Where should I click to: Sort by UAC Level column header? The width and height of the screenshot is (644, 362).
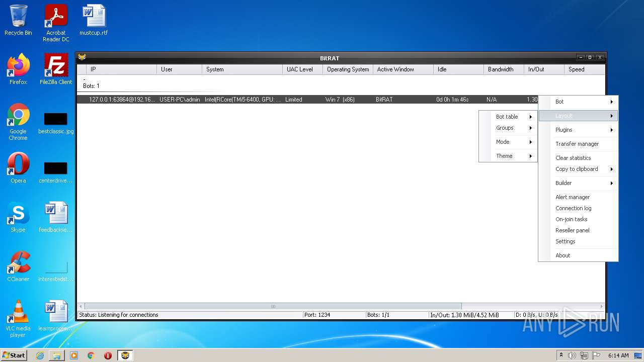coord(302,69)
